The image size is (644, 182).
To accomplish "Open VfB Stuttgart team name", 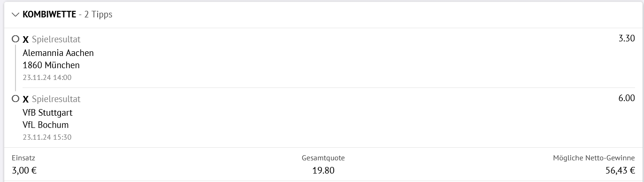I will (47, 112).
